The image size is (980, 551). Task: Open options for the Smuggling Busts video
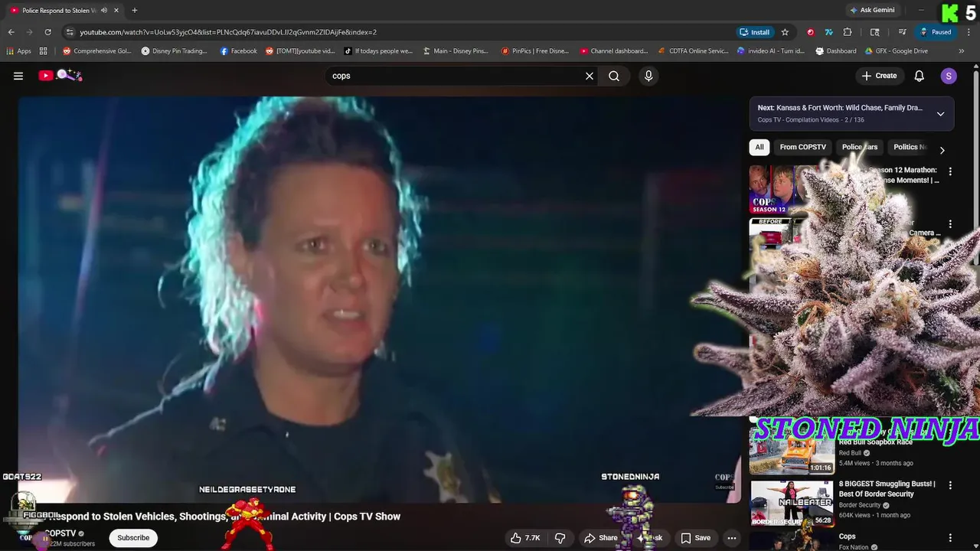point(950,485)
